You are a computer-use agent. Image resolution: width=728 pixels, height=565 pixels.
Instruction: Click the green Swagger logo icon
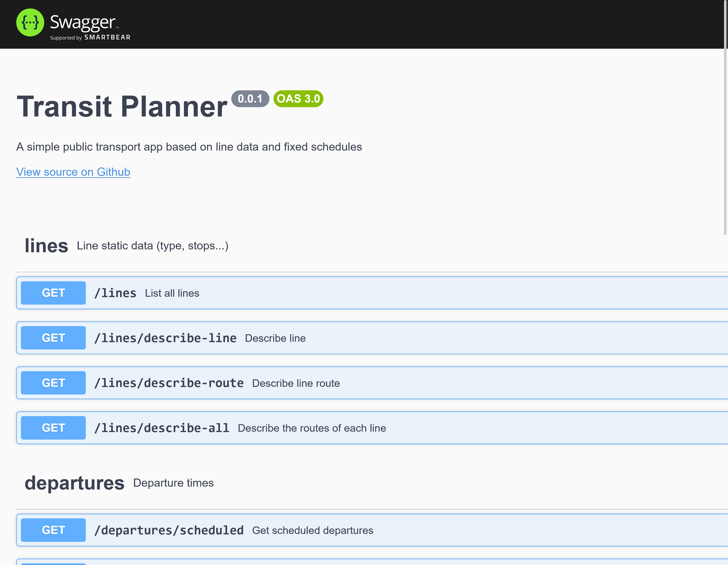click(30, 23)
